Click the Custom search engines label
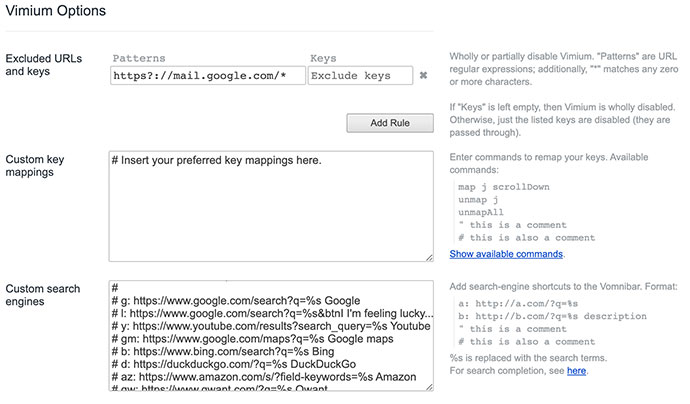 coord(49,295)
